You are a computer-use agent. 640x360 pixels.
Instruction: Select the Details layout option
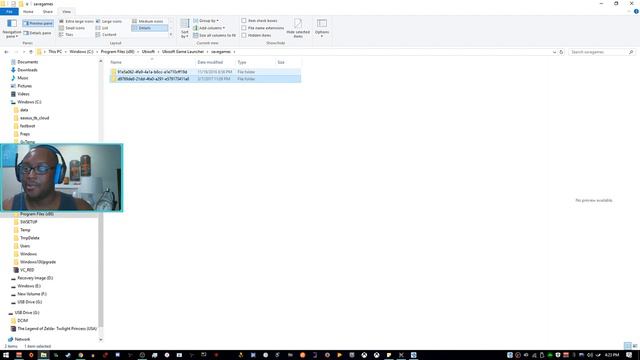[x=149, y=28]
